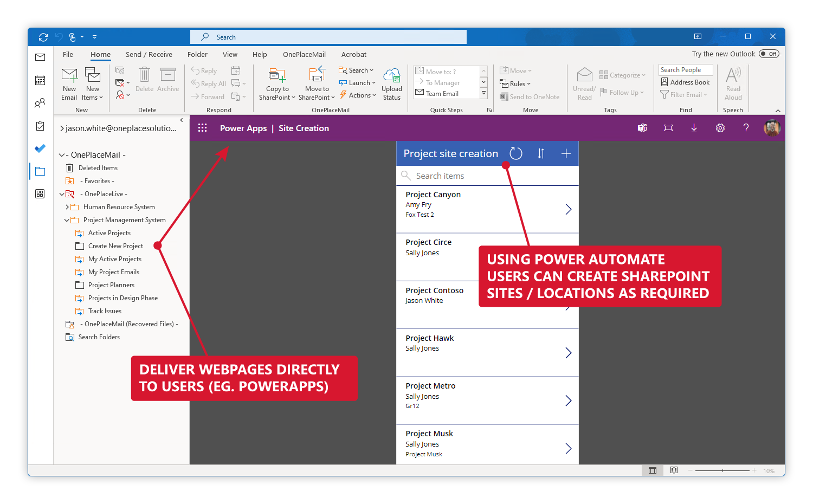Click Send to OneNote
Image resolution: width=813 pixels, height=504 pixels.
point(530,97)
